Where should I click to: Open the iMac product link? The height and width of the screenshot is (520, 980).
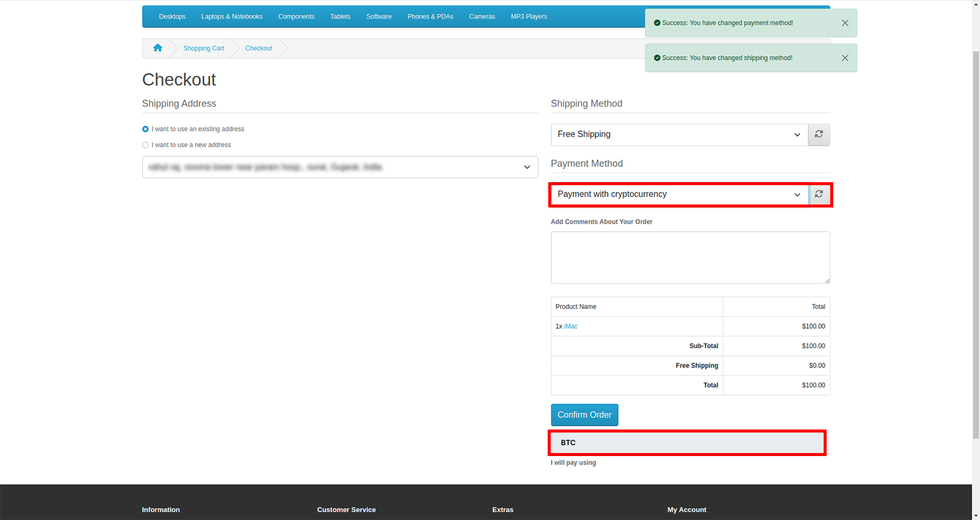pyautogui.click(x=571, y=326)
